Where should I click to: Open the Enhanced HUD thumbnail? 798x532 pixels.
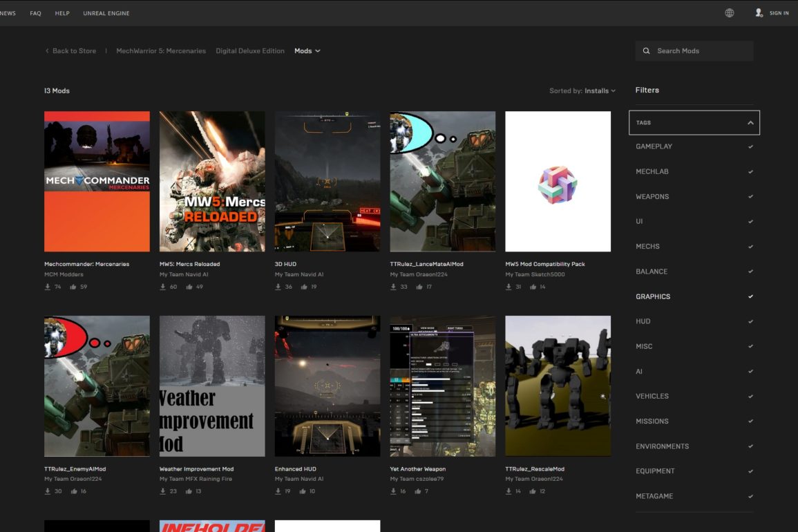coord(327,386)
